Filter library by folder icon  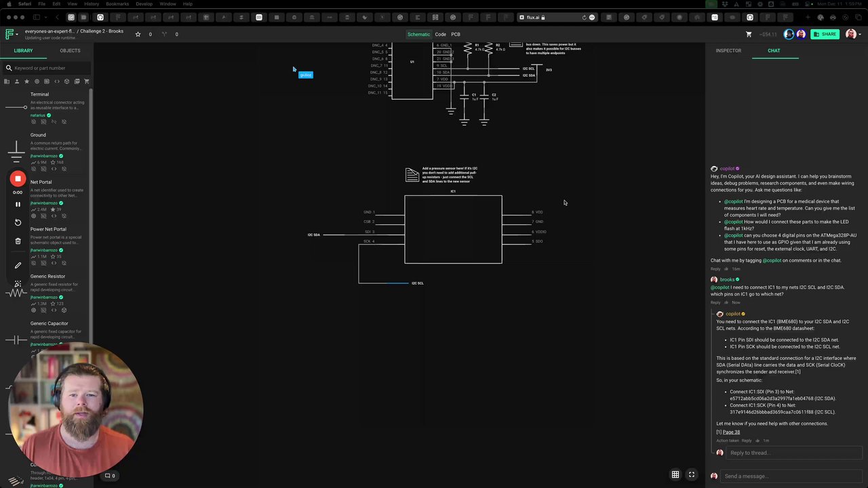(7, 81)
